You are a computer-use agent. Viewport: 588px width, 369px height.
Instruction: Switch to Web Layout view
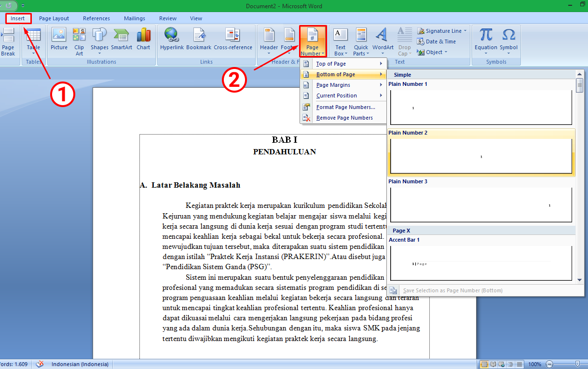(x=501, y=364)
